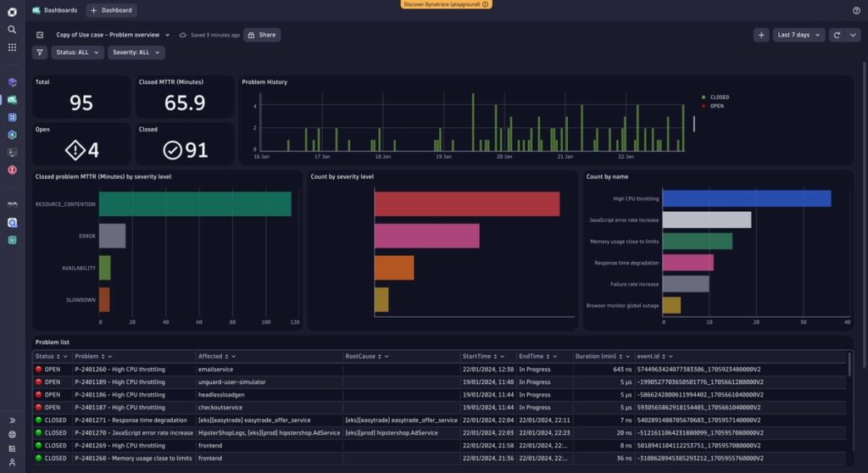Open the help question mark icon

pos(856,10)
